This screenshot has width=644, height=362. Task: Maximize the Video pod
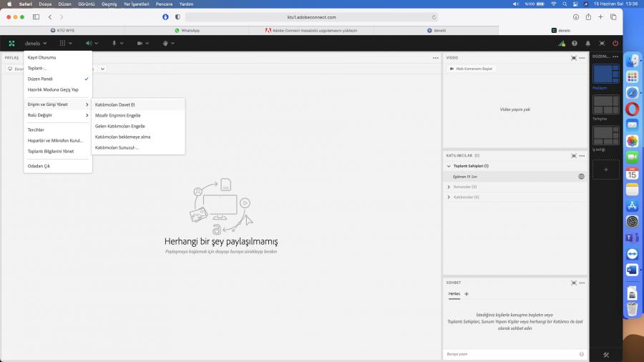click(574, 58)
